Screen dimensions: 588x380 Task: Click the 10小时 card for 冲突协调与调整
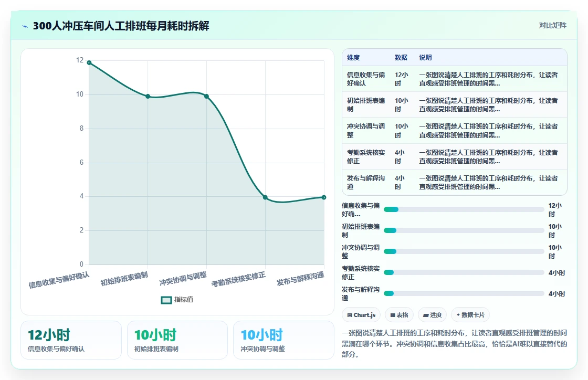[283, 340]
